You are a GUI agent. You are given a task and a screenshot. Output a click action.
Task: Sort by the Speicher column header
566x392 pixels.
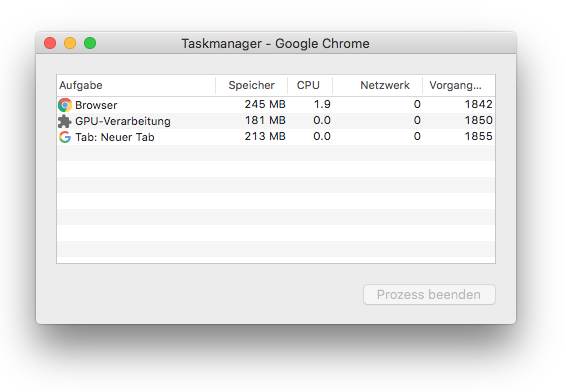[x=252, y=85]
